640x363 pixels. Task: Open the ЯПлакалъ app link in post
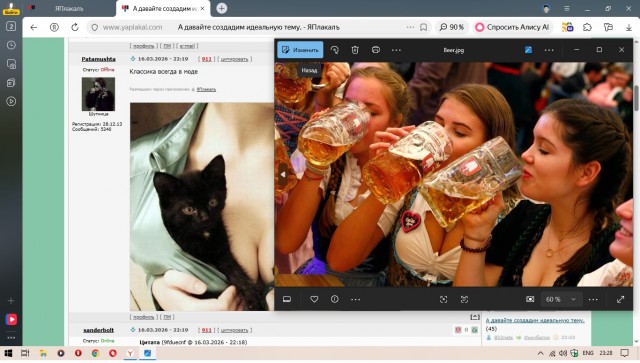click(206, 89)
